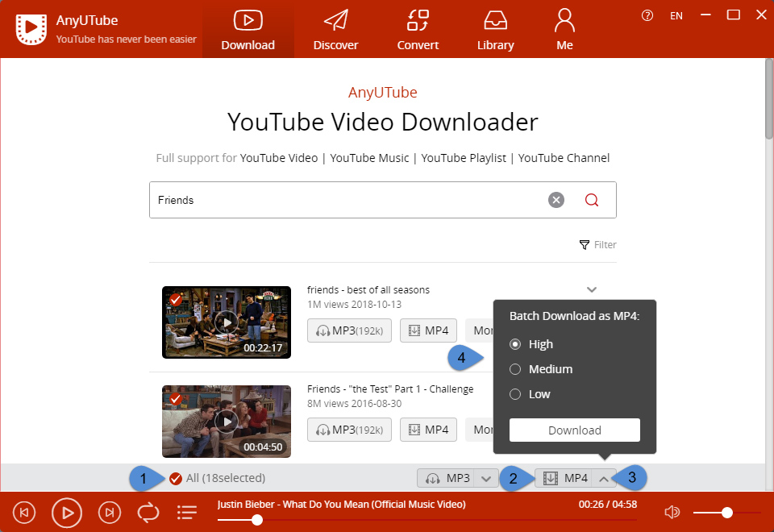Click the 'Friends - "the Test" Part 1 - Challenge' title
Viewport: 774px width, 532px height.
coord(390,389)
